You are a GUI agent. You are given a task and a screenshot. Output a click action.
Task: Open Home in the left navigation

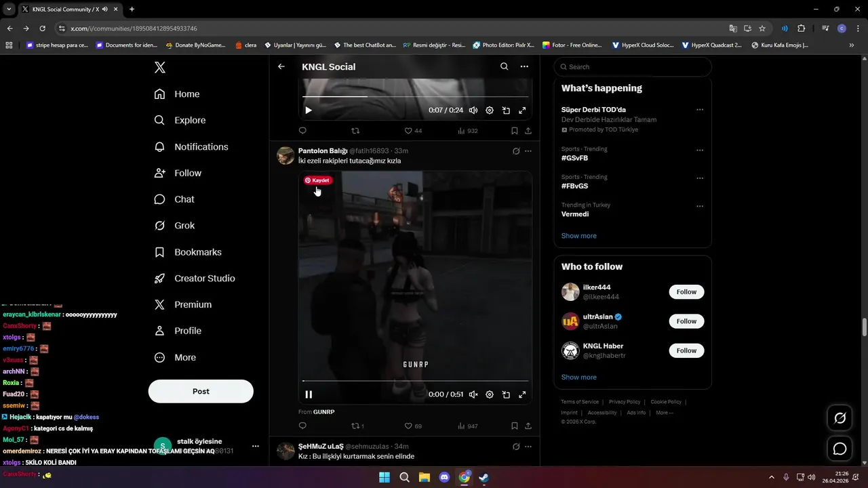(x=176, y=94)
